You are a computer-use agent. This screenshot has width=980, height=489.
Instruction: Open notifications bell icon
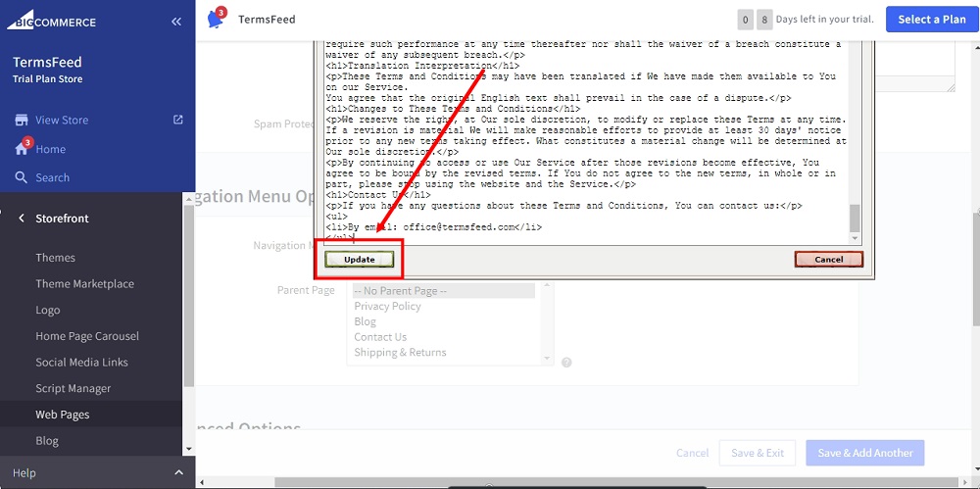coord(216,20)
